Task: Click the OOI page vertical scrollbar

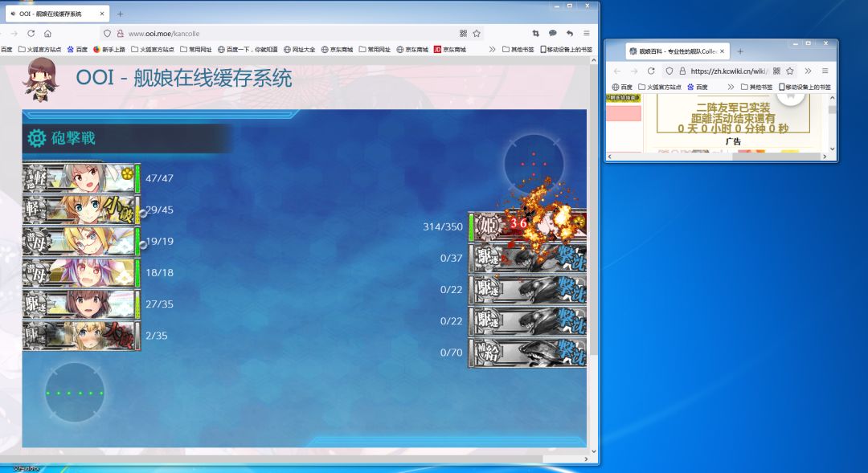Action: [594, 210]
